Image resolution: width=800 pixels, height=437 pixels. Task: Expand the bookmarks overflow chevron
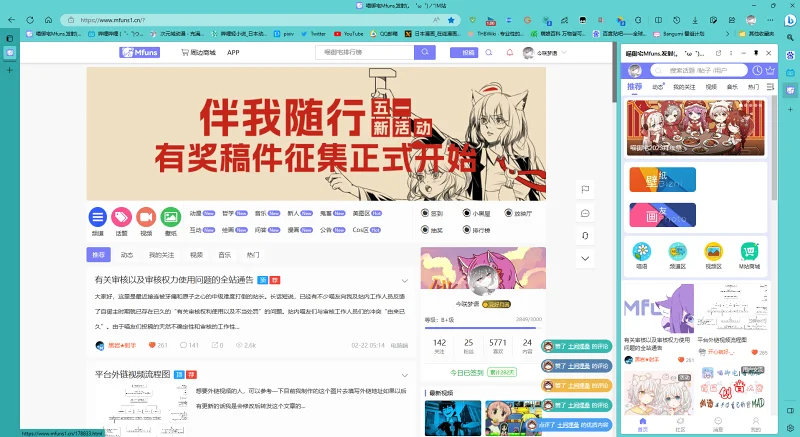point(728,34)
